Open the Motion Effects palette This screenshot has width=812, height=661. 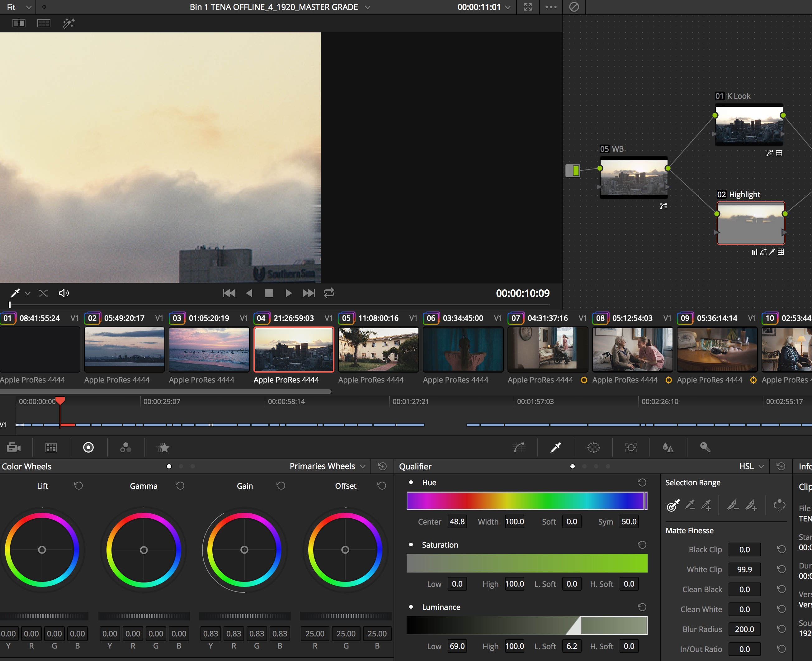pos(163,447)
